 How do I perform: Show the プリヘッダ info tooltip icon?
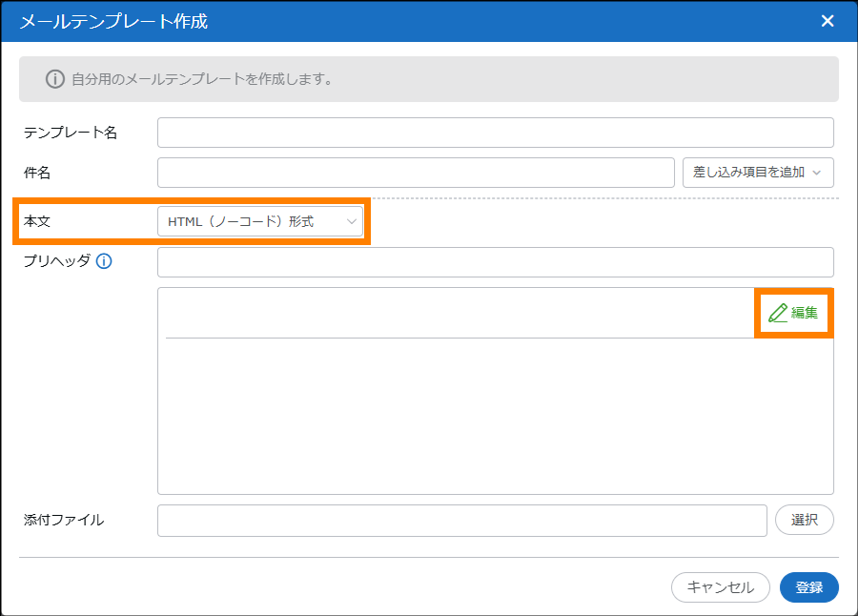(104, 262)
